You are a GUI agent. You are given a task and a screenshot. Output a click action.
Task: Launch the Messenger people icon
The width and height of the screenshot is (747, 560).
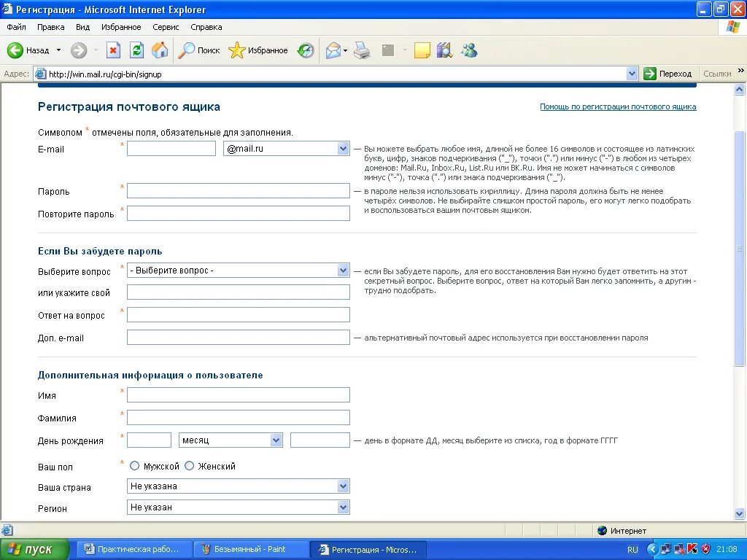pos(469,50)
